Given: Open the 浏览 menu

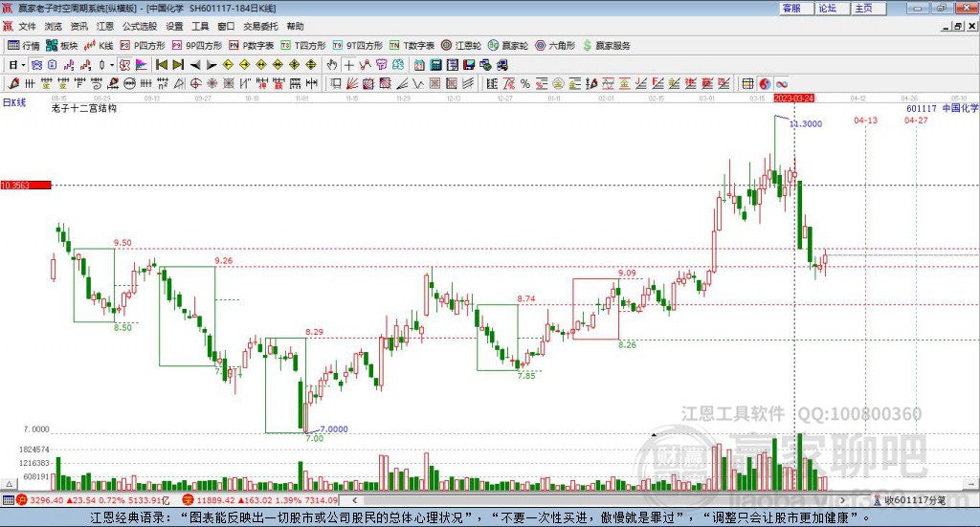Looking at the screenshot, I should (54, 26).
